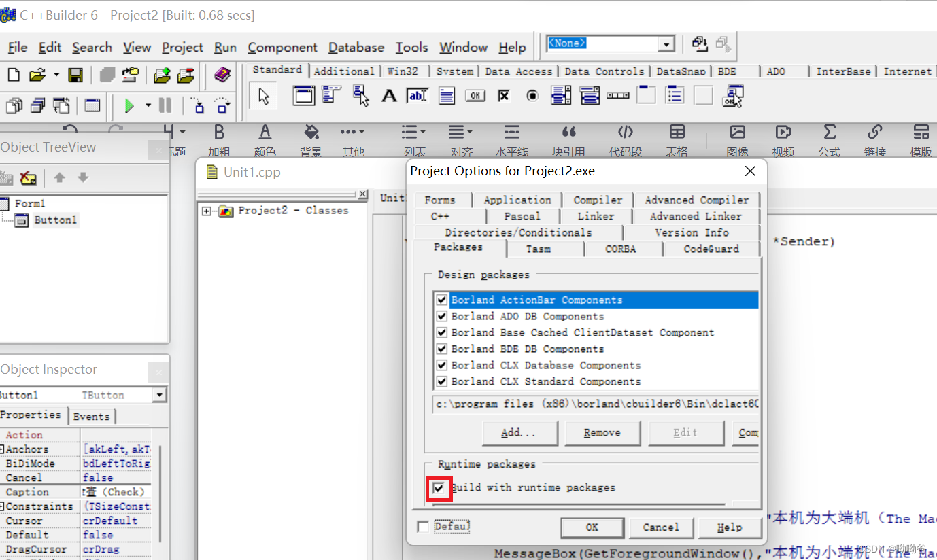Viewport: 937px width, 560px height.
Task: Click the Open file folder icon
Action: (37, 75)
